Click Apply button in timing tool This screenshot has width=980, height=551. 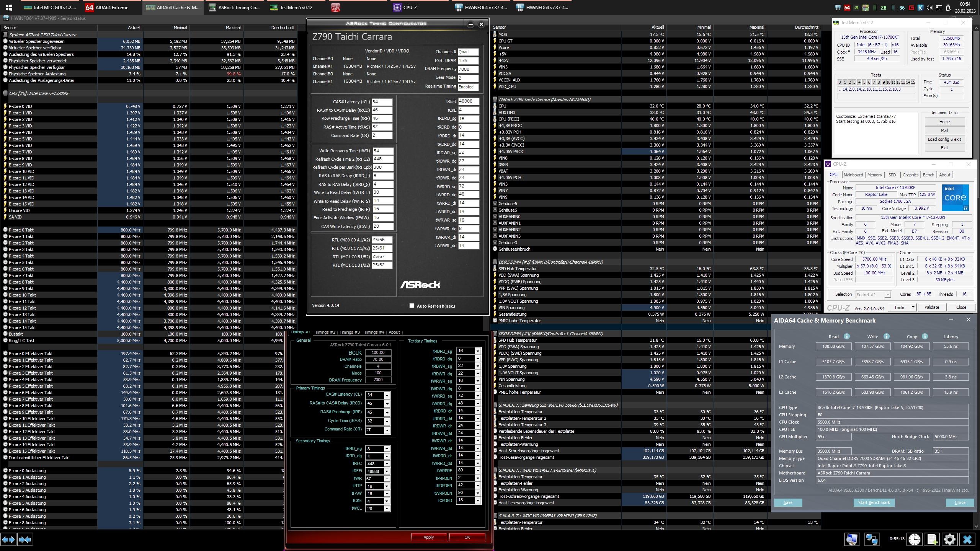(429, 537)
